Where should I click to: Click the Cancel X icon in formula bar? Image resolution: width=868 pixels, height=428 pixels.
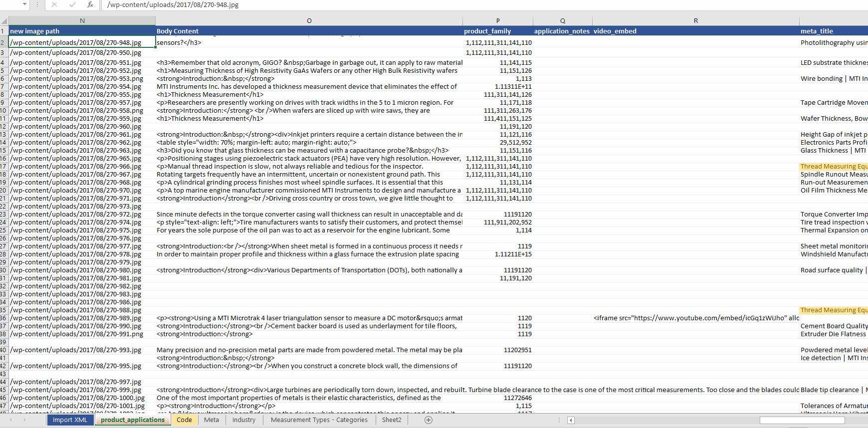[54, 4]
